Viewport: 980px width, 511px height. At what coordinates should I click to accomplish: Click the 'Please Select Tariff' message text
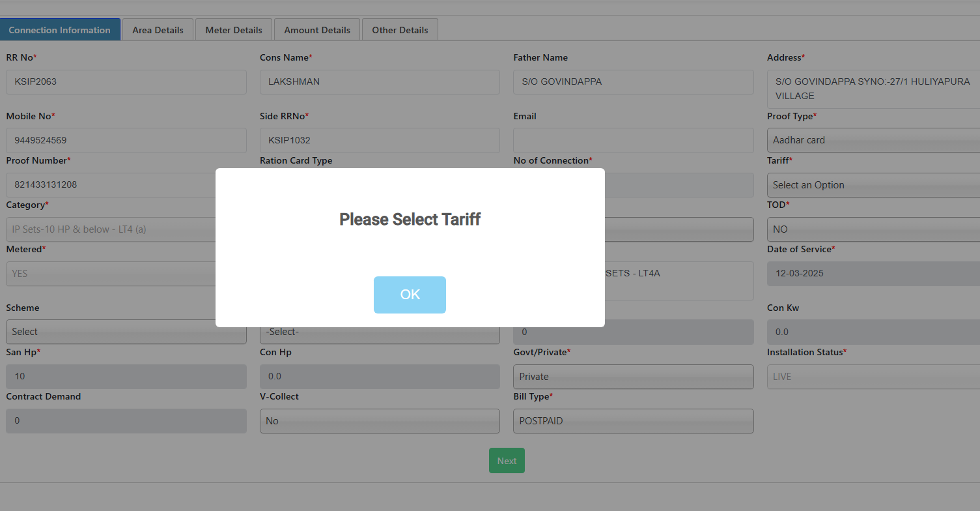(410, 220)
